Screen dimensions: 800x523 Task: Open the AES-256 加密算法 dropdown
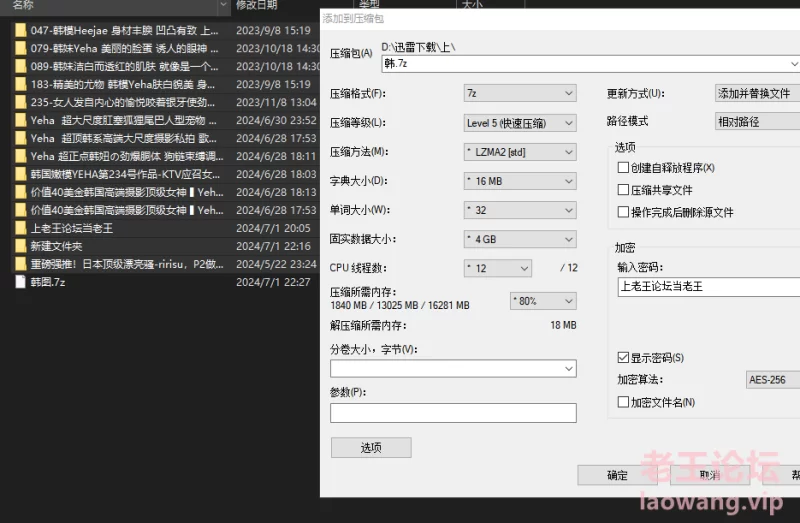point(772,380)
